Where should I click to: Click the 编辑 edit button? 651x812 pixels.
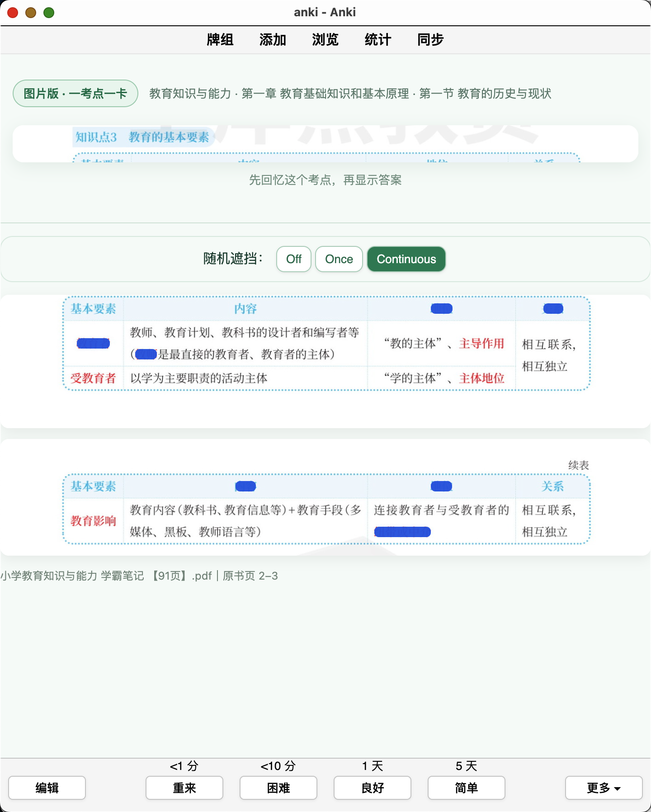47,788
